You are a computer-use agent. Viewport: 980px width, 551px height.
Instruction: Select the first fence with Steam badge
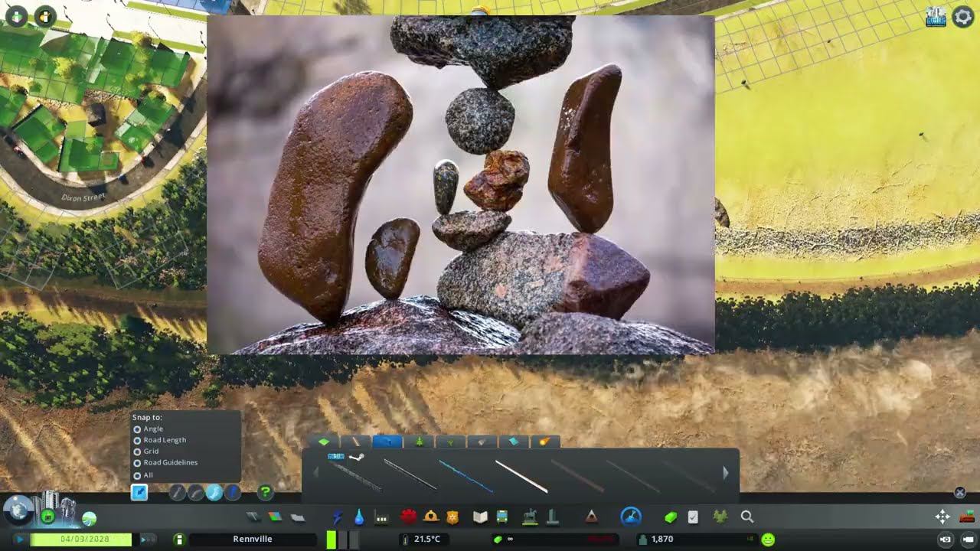pyautogui.click(x=354, y=473)
